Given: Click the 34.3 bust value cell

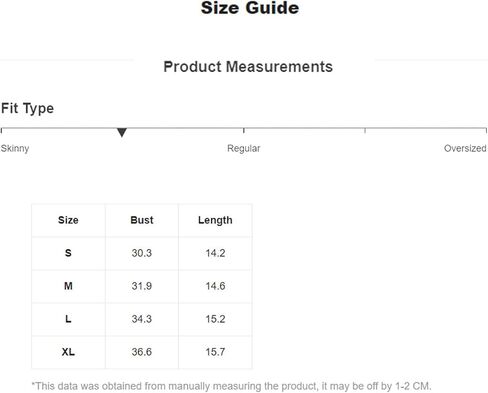Looking at the screenshot, I should [x=142, y=319].
